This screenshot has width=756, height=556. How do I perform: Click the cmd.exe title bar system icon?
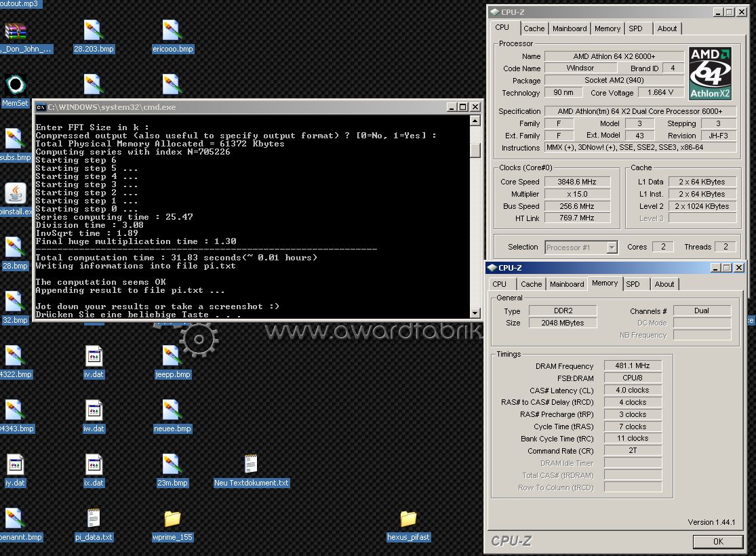click(x=41, y=107)
